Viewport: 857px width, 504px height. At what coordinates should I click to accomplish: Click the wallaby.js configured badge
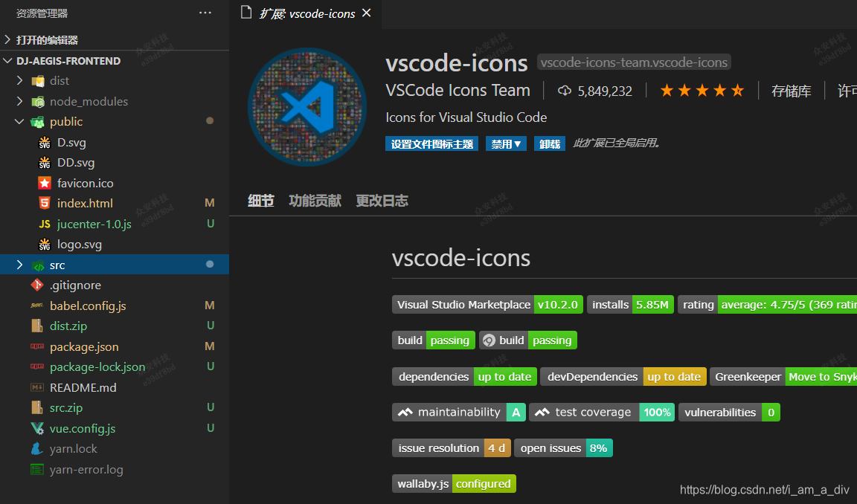[454, 484]
